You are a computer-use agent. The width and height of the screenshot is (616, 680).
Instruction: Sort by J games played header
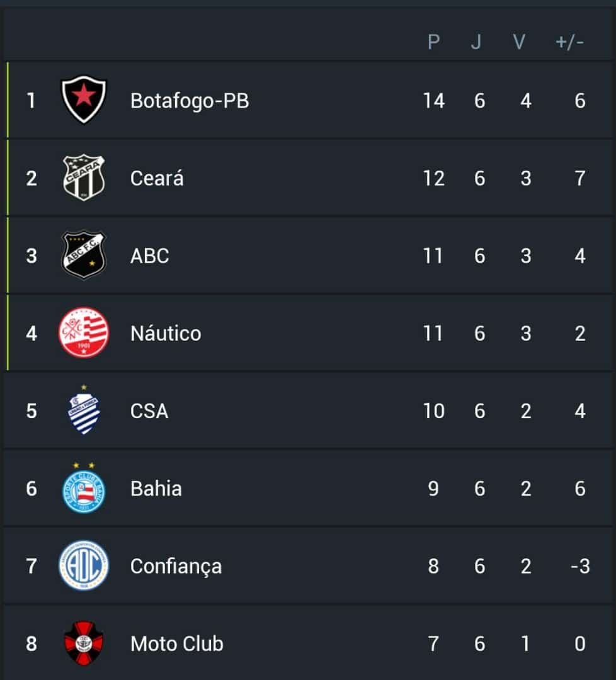pos(476,42)
